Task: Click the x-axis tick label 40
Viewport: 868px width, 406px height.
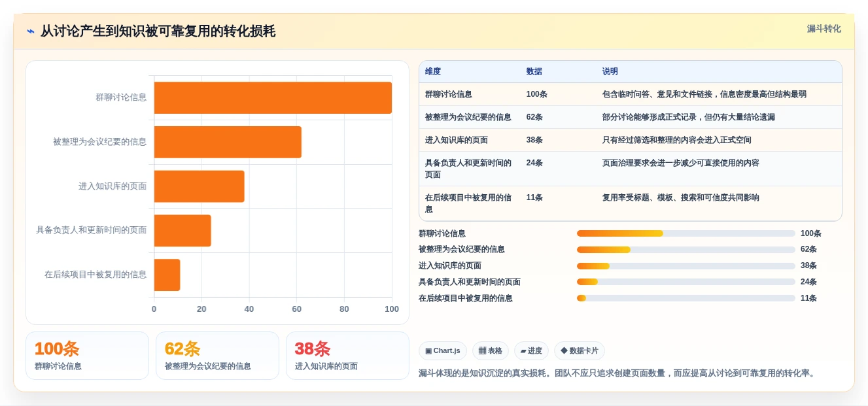Action: (x=249, y=309)
